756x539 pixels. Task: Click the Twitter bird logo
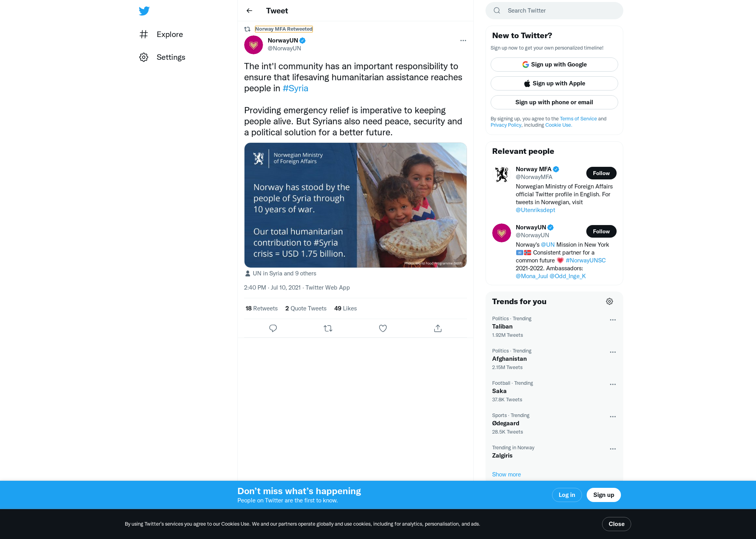(144, 11)
